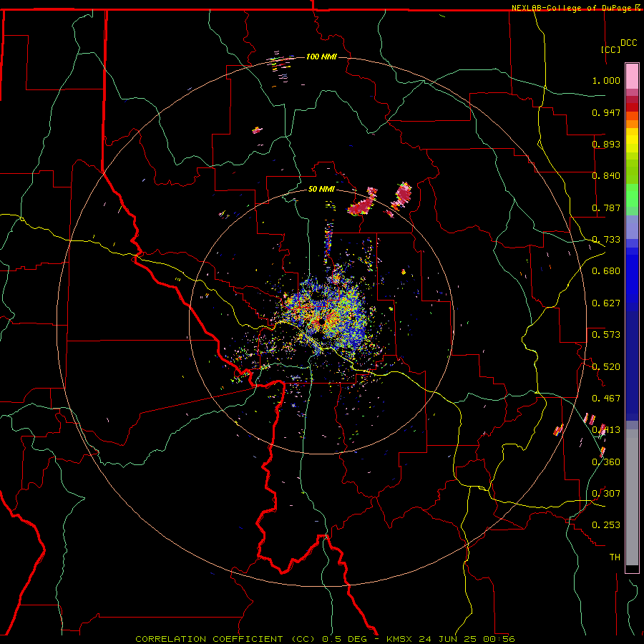Select the 0.467 scale value

[x=606, y=399]
